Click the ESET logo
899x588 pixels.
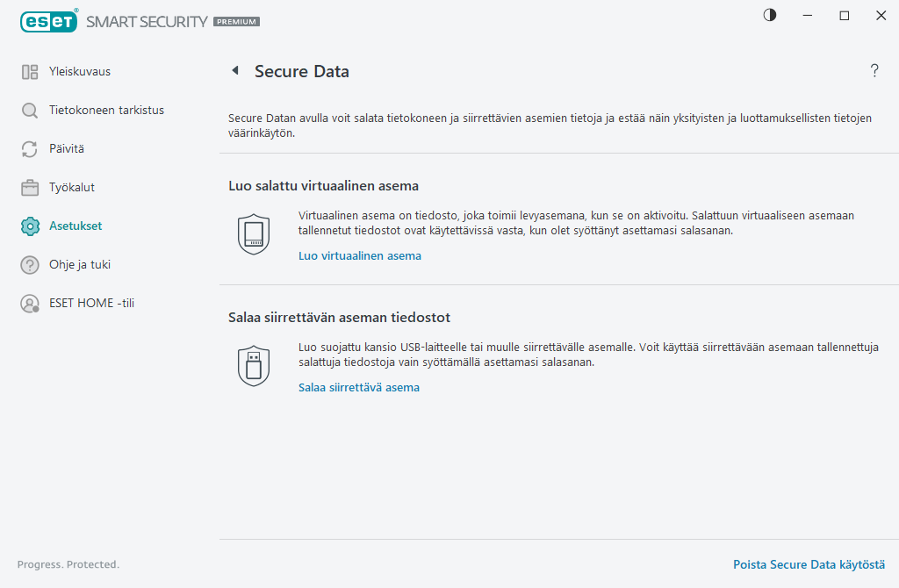coord(49,20)
